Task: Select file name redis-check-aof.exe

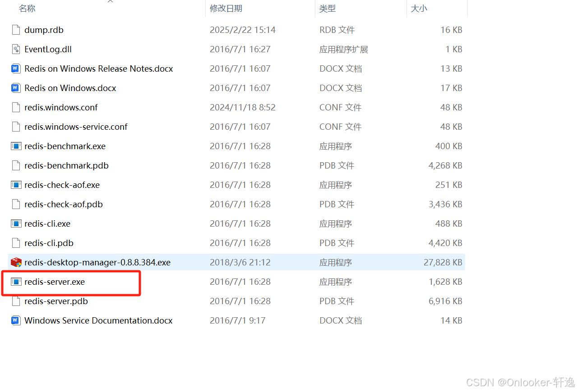Action: click(62, 185)
